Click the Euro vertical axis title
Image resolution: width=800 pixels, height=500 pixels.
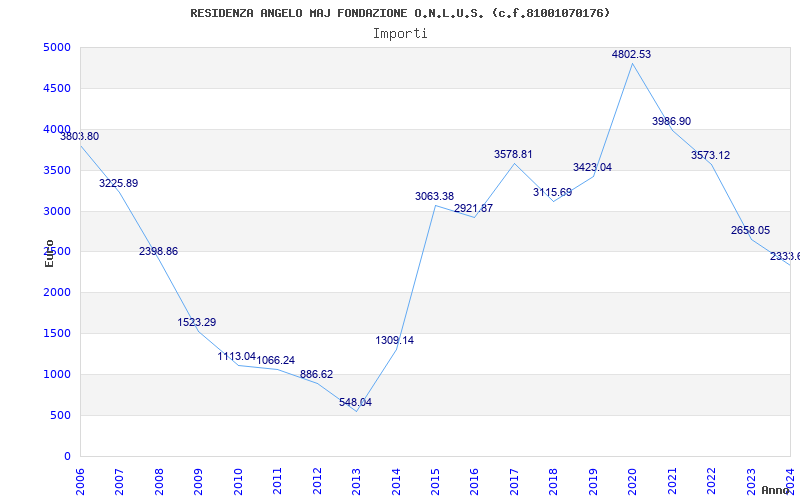point(49,253)
